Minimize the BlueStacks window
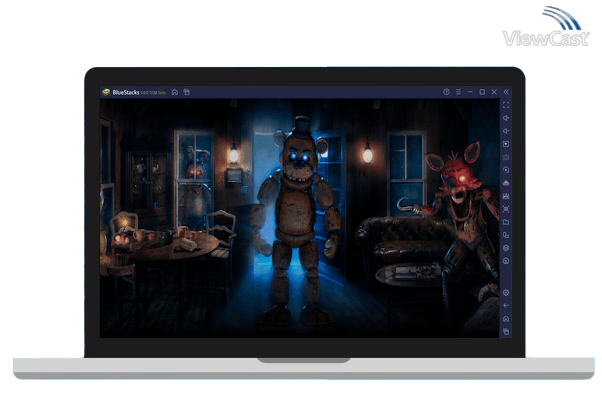This screenshot has height=414, width=602. point(470,92)
